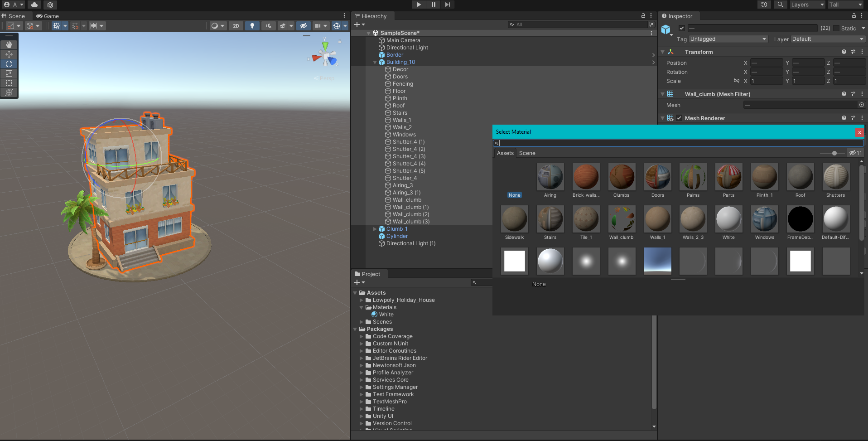Enable the Static checkbox
This screenshot has width=868, height=441.
click(836, 28)
